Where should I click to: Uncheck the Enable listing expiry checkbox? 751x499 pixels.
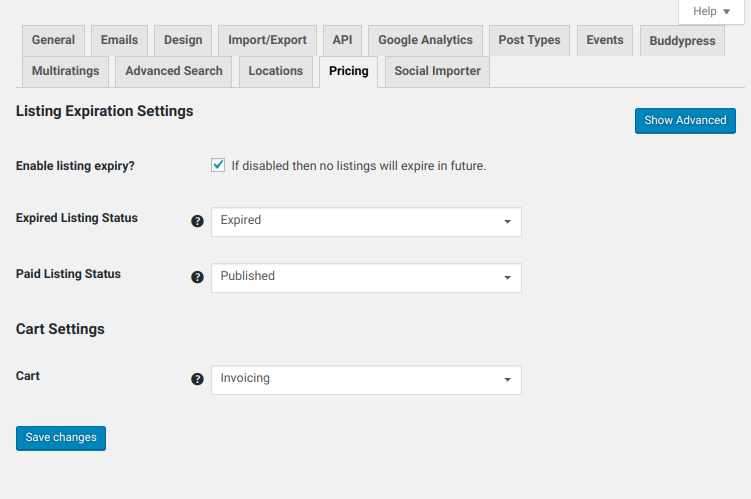(218, 165)
